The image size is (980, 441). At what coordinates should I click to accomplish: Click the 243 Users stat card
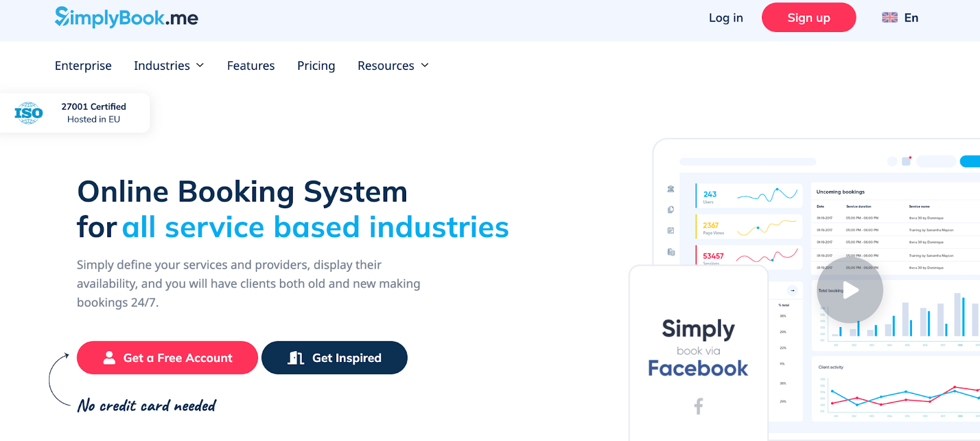pos(748,196)
